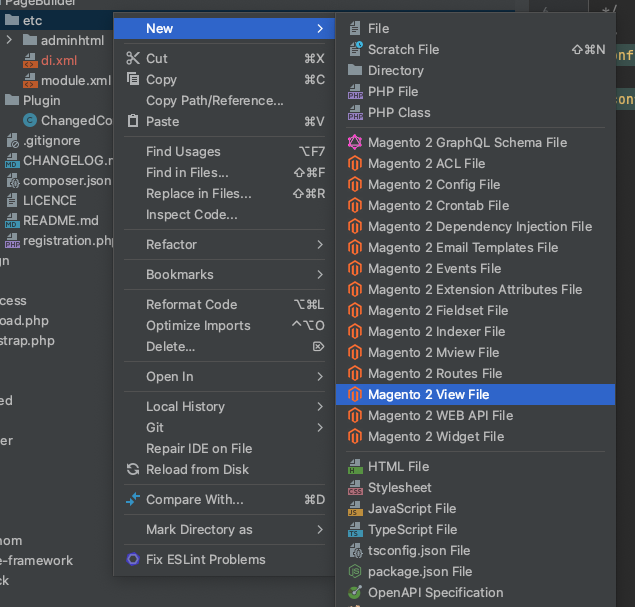Expand the adminhtml folder in project tree
This screenshot has height=607, width=635.
pyautogui.click(x=9, y=40)
